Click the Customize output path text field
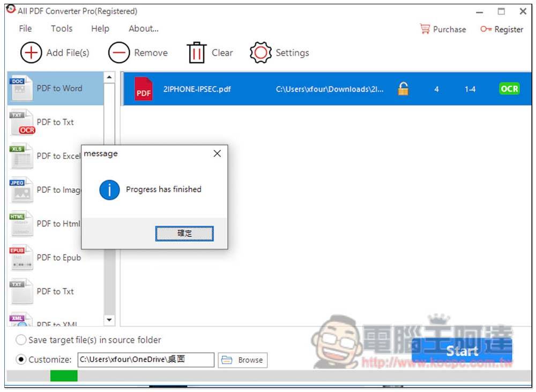Image resolution: width=536 pixels, height=392 pixels. [x=146, y=360]
